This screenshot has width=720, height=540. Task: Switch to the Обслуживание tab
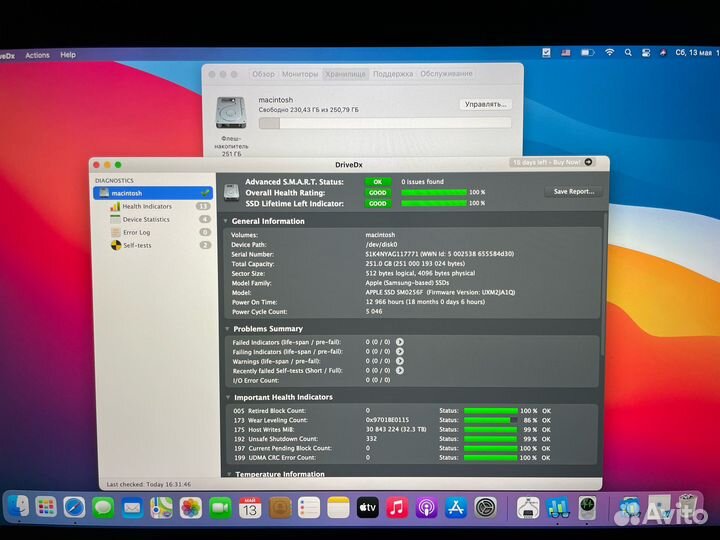pyautogui.click(x=446, y=73)
